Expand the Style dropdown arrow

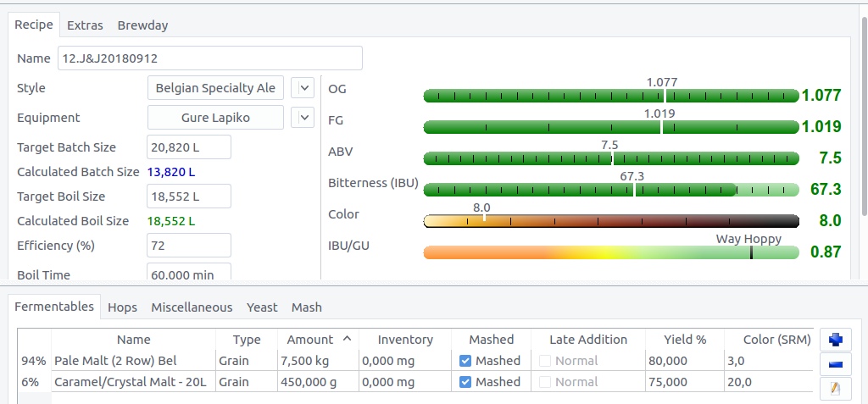pyautogui.click(x=303, y=87)
